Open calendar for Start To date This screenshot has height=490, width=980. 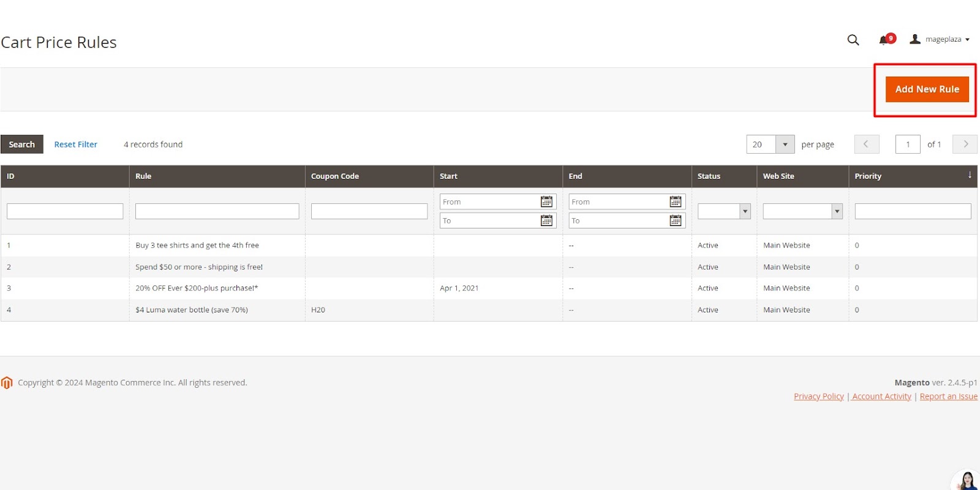point(546,221)
